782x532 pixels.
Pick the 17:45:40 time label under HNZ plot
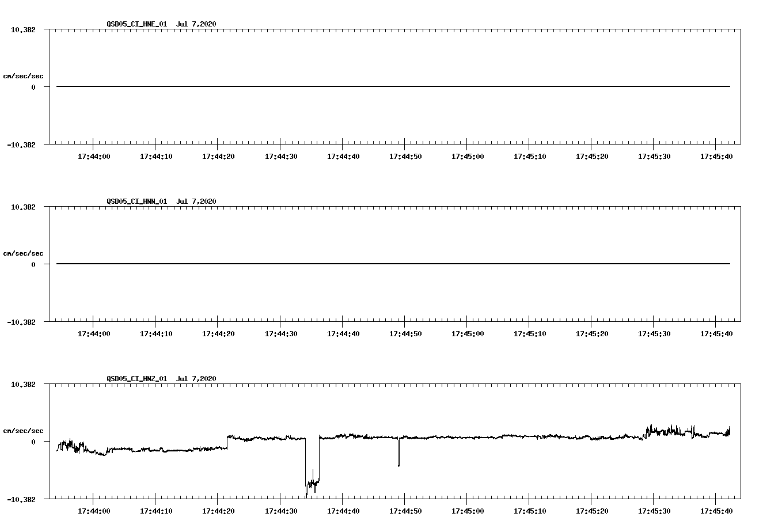[716, 511]
